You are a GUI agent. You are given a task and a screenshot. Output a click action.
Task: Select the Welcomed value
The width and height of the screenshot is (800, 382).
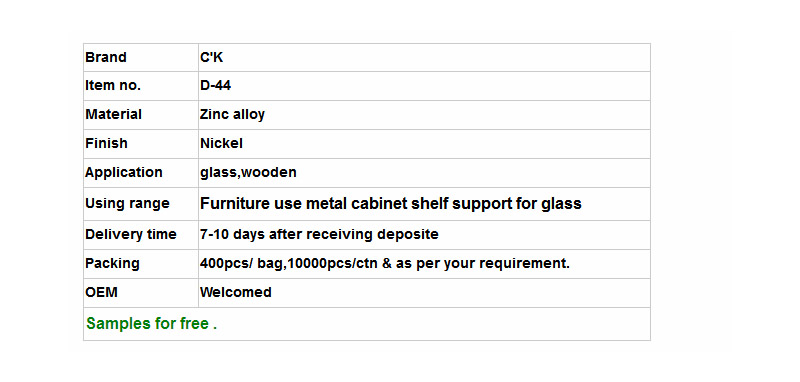coord(236,292)
